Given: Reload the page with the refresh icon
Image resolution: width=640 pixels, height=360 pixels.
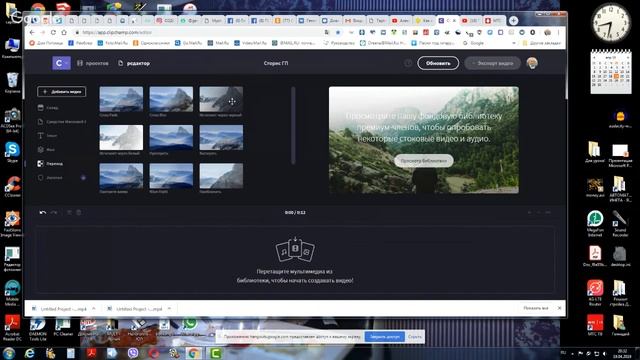Looking at the screenshot, I should click(x=53, y=32).
